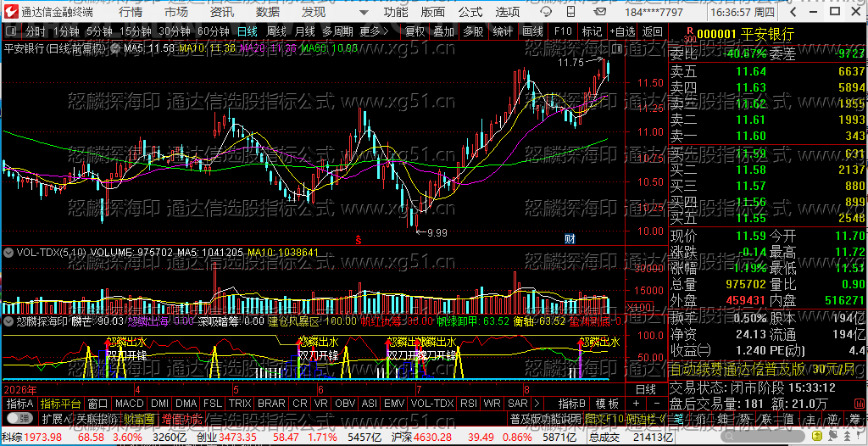Viewport: 868px width, 446px height.
Task: Select the 月线 period
Action: pyautogui.click(x=304, y=31)
